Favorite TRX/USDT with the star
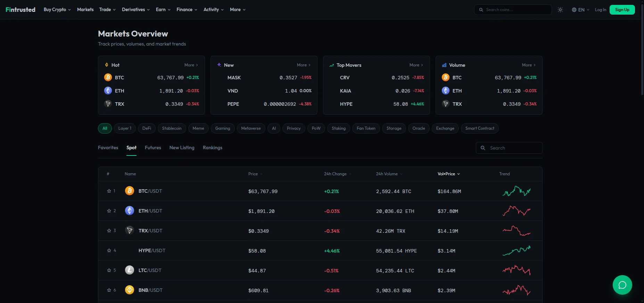The height and width of the screenshot is (303, 644). click(109, 231)
